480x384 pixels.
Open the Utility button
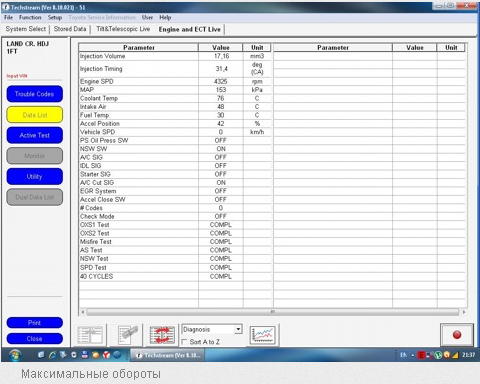(34, 176)
